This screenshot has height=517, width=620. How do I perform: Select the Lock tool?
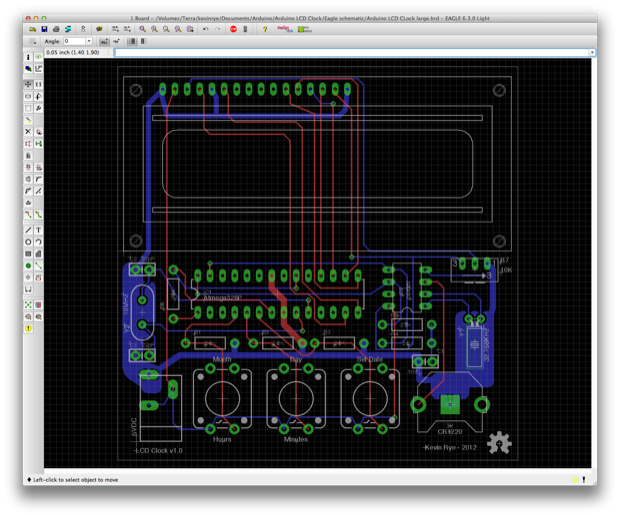click(28, 156)
